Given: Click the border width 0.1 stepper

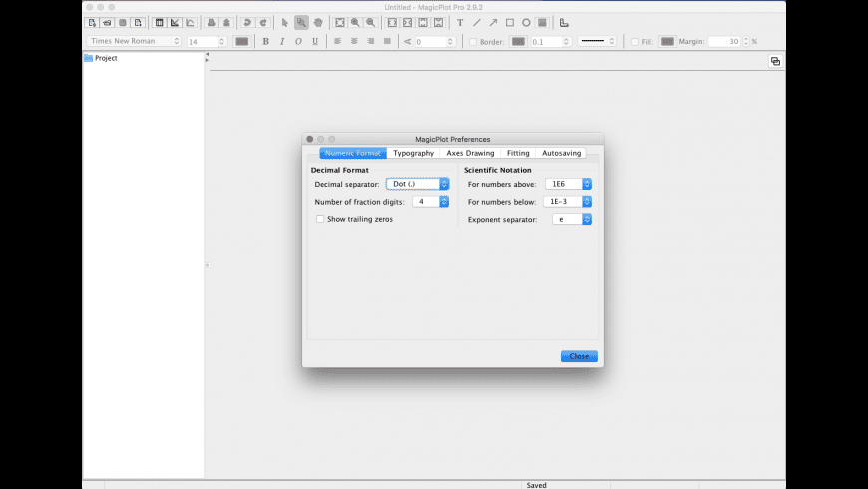Looking at the screenshot, I should point(566,42).
